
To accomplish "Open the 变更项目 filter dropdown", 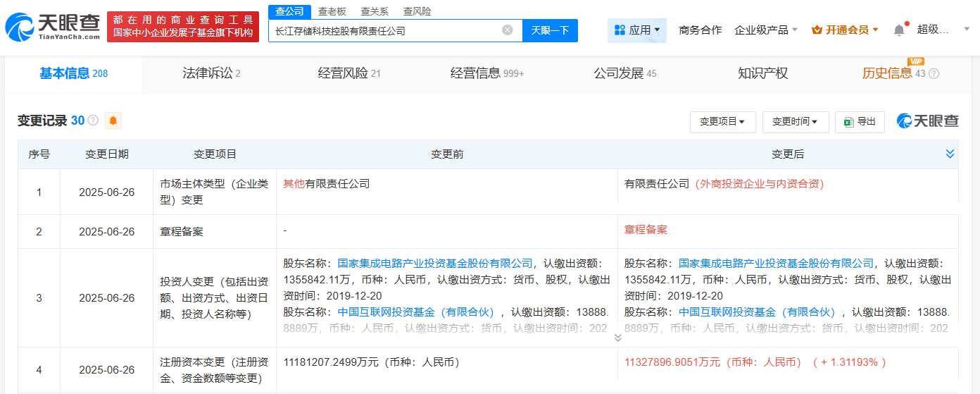I will click(722, 122).
